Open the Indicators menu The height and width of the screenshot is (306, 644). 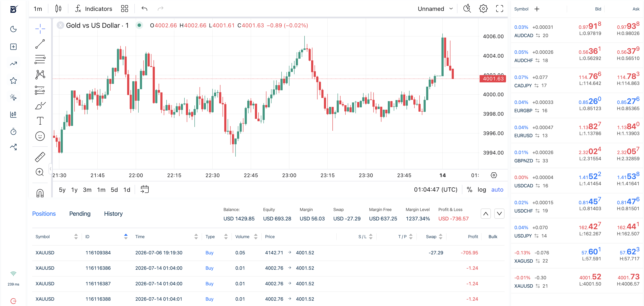click(x=93, y=9)
